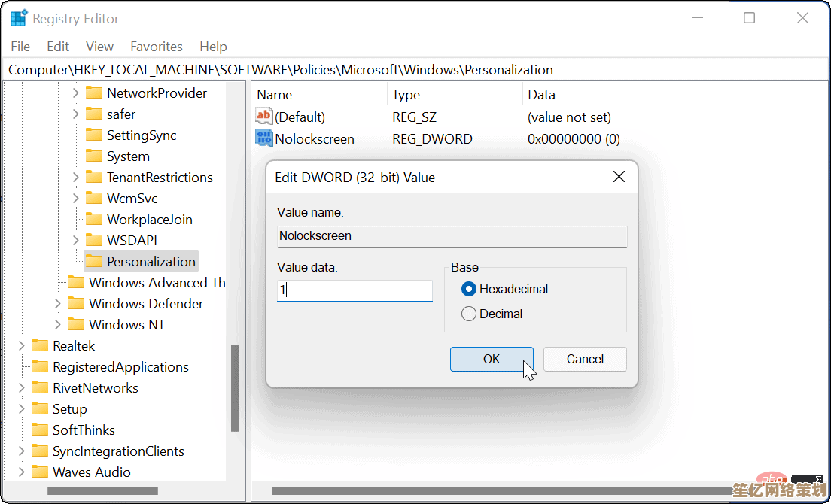Click the Value data input field
Viewport: 831px width, 504px height.
pos(355,290)
